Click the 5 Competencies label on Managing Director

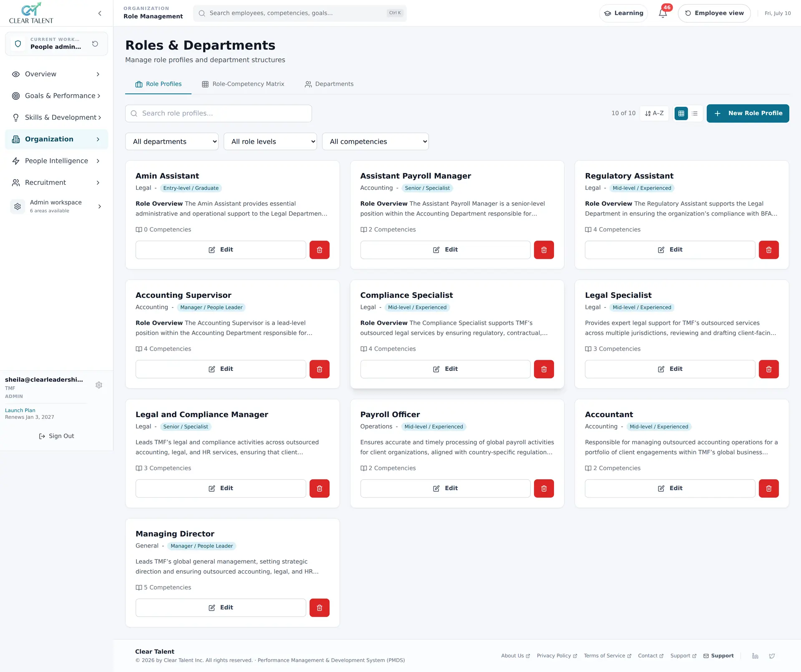pos(163,587)
